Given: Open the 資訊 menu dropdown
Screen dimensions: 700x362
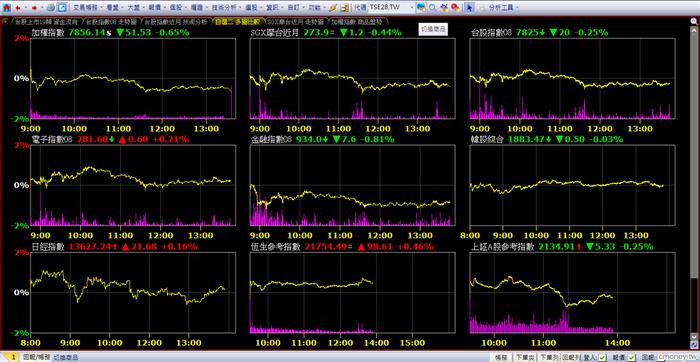Looking at the screenshot, I should click(275, 8).
